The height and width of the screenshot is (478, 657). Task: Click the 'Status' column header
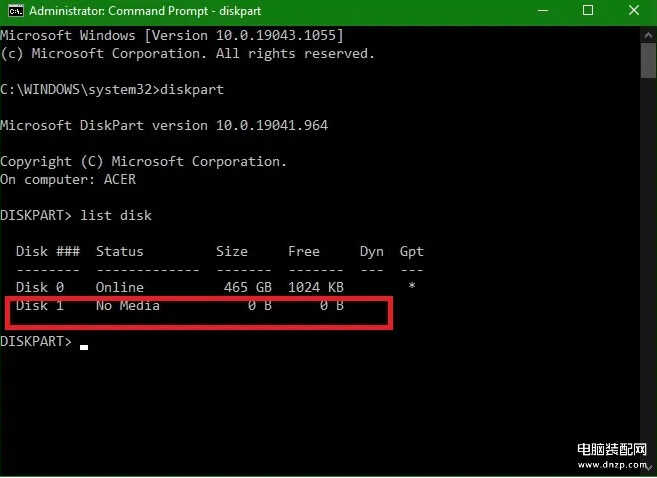pyautogui.click(x=120, y=251)
